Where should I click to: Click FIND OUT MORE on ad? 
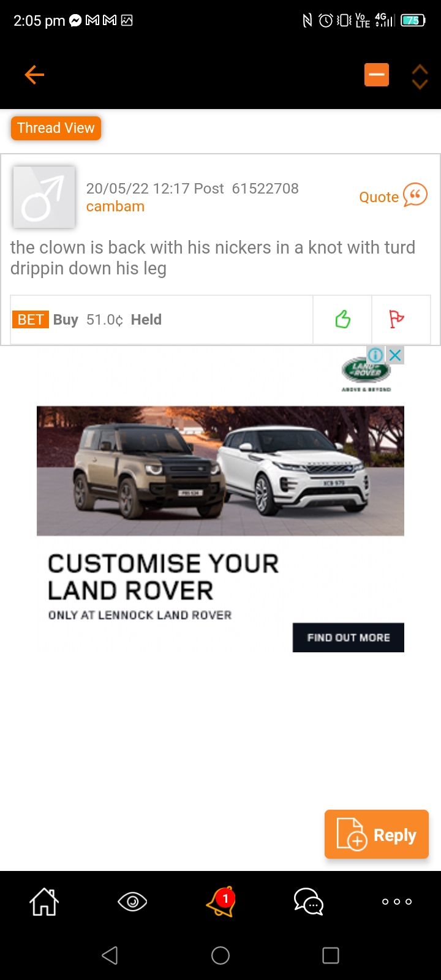(349, 638)
